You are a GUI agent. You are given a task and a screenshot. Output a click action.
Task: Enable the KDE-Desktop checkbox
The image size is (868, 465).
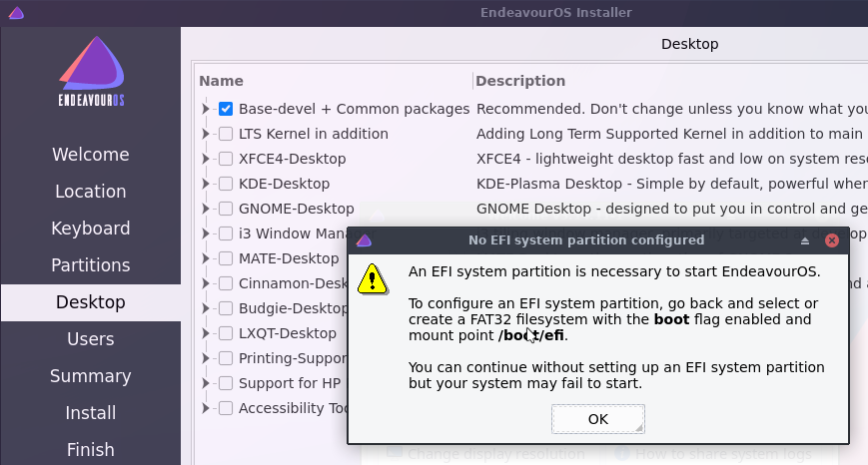[x=226, y=184]
